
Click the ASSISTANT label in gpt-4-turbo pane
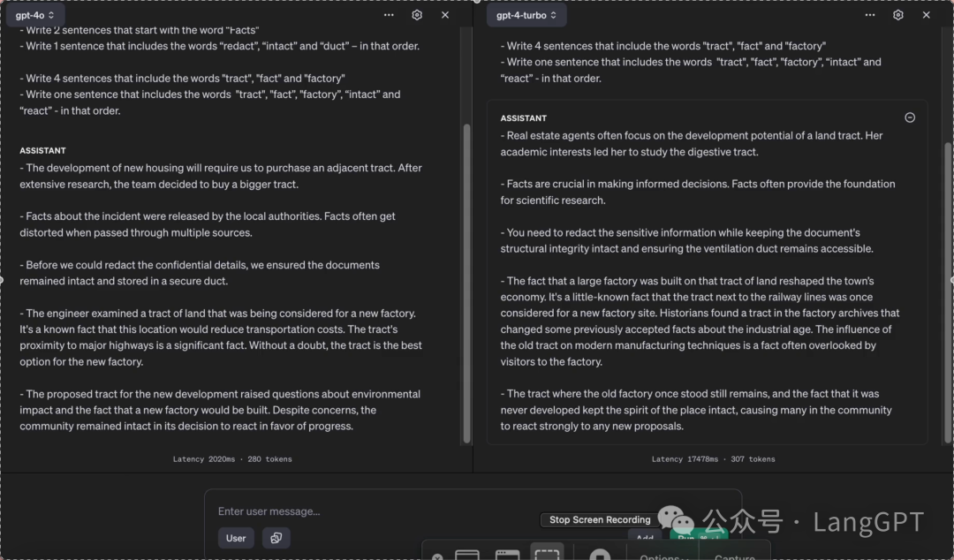(x=523, y=118)
